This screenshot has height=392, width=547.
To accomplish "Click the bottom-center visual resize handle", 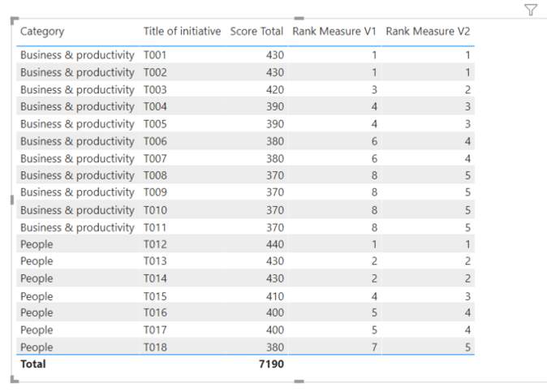I will pyautogui.click(x=299, y=381).
